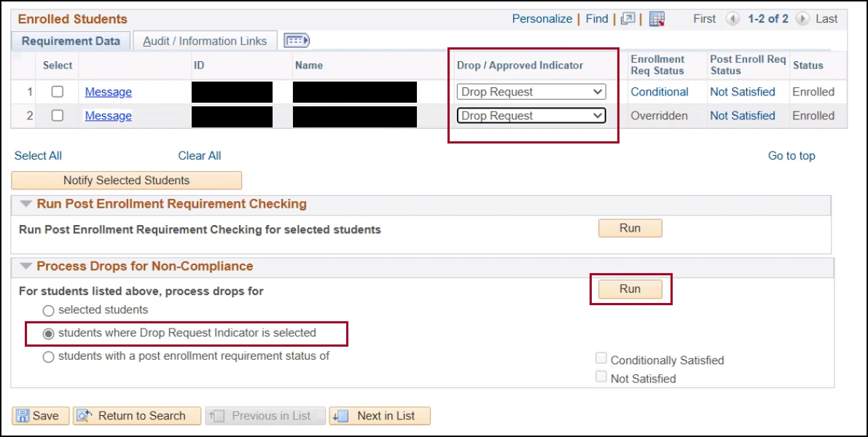The image size is (868, 437).
Task: Click First navigation text
Action: click(705, 19)
